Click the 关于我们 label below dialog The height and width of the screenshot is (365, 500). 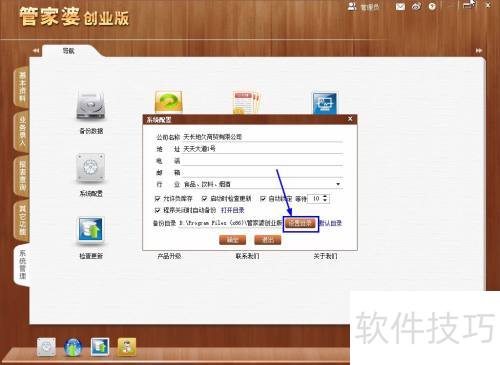point(325,256)
